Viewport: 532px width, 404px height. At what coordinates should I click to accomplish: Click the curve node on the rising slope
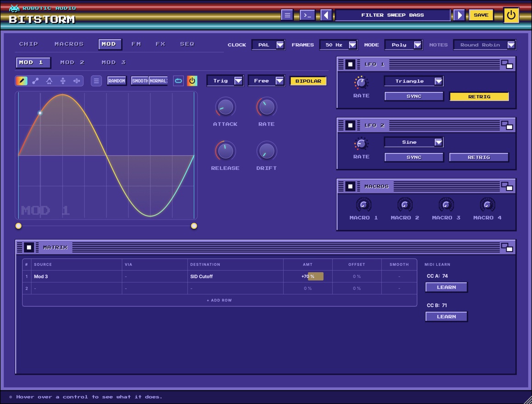click(x=40, y=113)
